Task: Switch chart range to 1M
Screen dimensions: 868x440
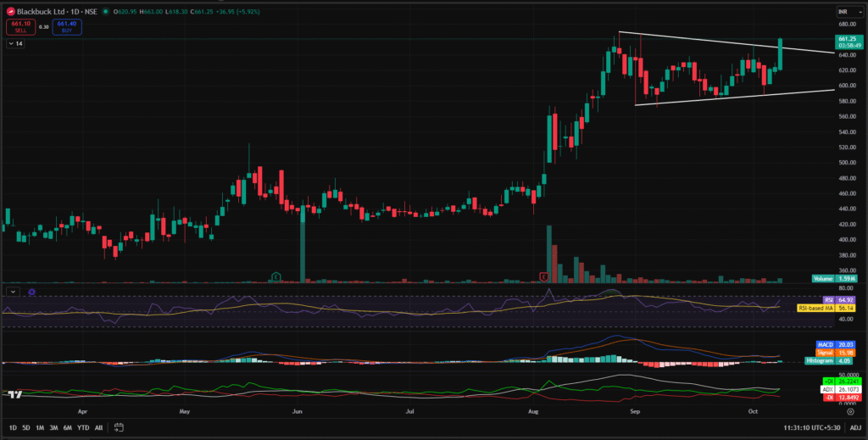Action: [x=40, y=427]
